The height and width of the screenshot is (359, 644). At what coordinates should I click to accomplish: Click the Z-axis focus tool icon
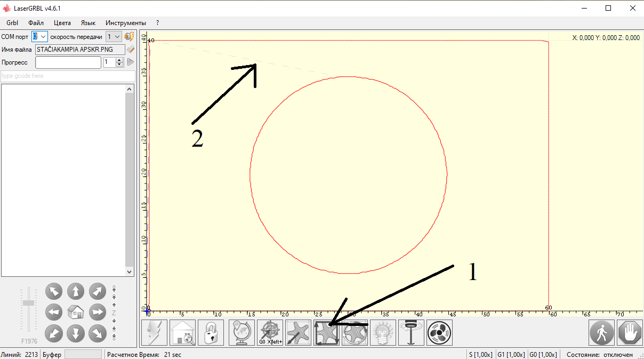[411, 332]
